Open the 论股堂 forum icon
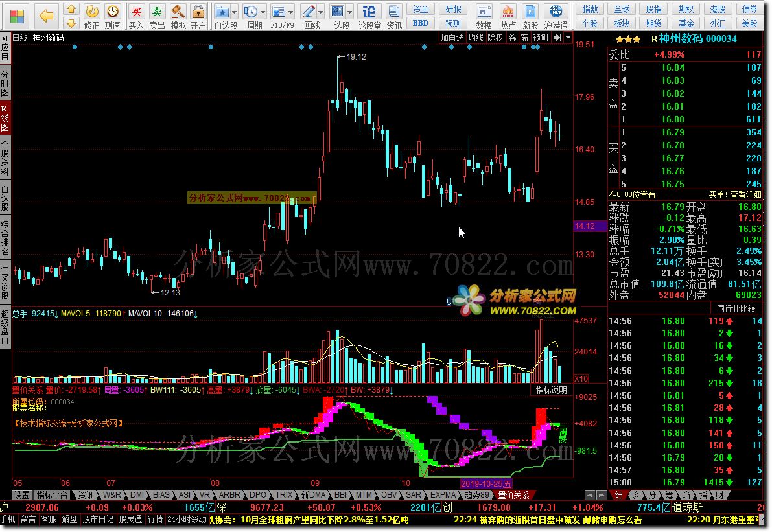Viewport: 772px width, 532px height. (x=369, y=12)
